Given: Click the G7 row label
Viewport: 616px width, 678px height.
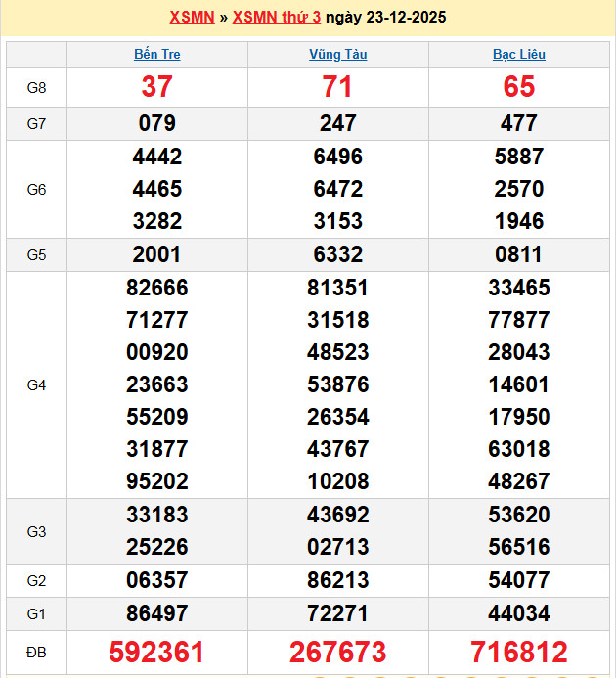Looking at the screenshot, I should [36, 123].
